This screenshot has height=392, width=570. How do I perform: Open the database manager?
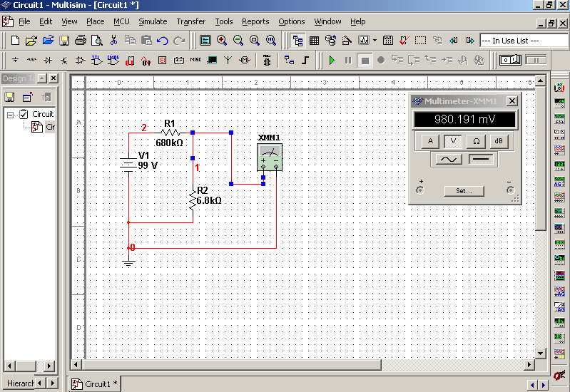[x=330, y=41]
